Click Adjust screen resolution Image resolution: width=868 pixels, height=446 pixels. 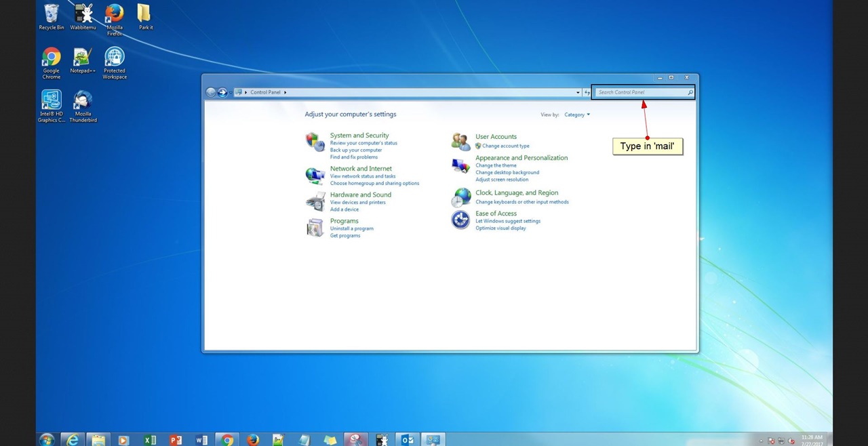click(x=502, y=180)
